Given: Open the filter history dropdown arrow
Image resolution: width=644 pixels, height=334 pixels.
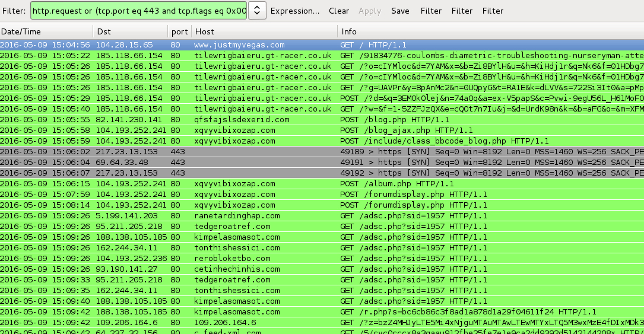Looking at the screenshot, I should pyautogui.click(x=257, y=10).
